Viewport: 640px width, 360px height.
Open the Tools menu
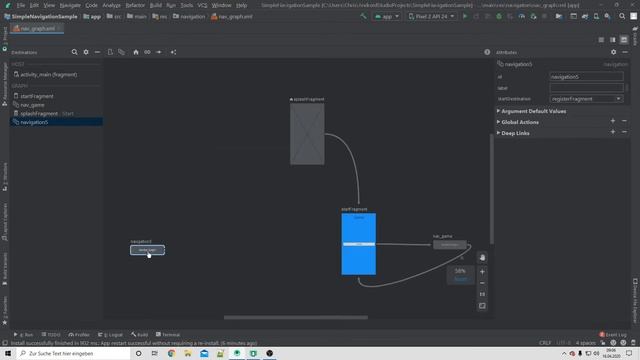click(x=187, y=5)
